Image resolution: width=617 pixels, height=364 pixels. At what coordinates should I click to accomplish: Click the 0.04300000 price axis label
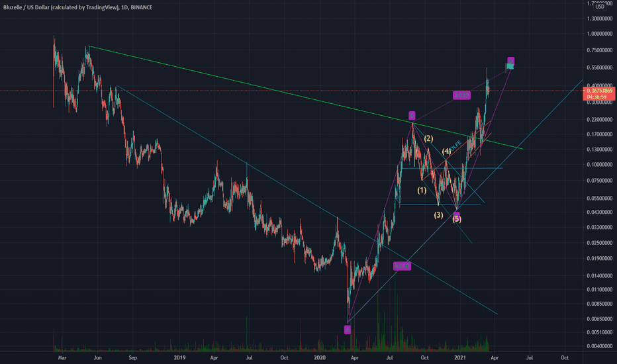600,212
